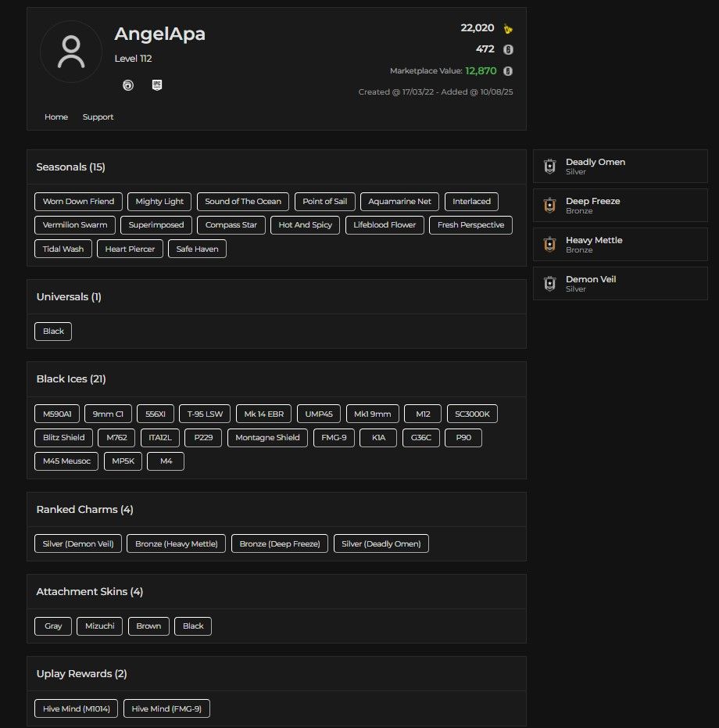Select the M590A1 Black Ice tag
Image resolution: width=719 pixels, height=728 pixels.
(x=57, y=414)
